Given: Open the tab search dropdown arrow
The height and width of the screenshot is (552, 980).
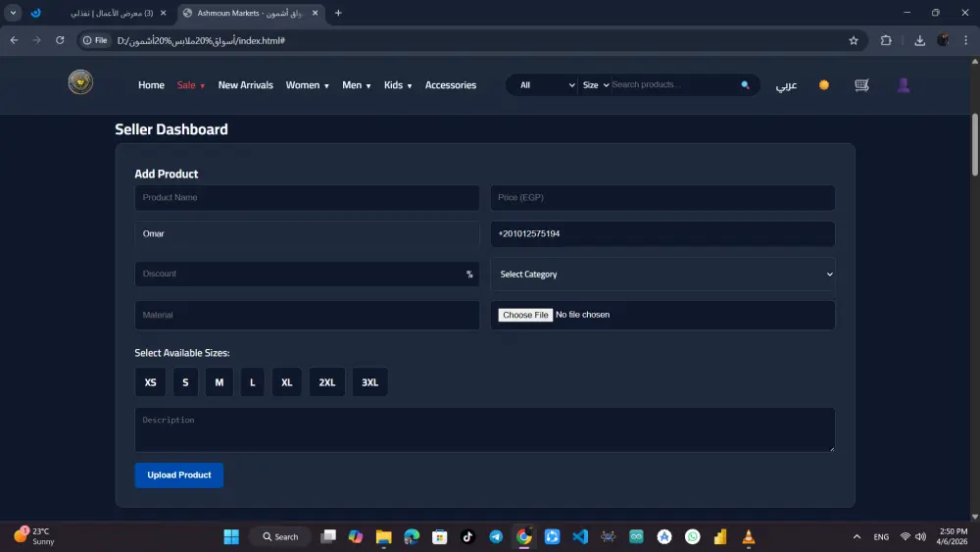Looking at the screenshot, I should click(13, 13).
